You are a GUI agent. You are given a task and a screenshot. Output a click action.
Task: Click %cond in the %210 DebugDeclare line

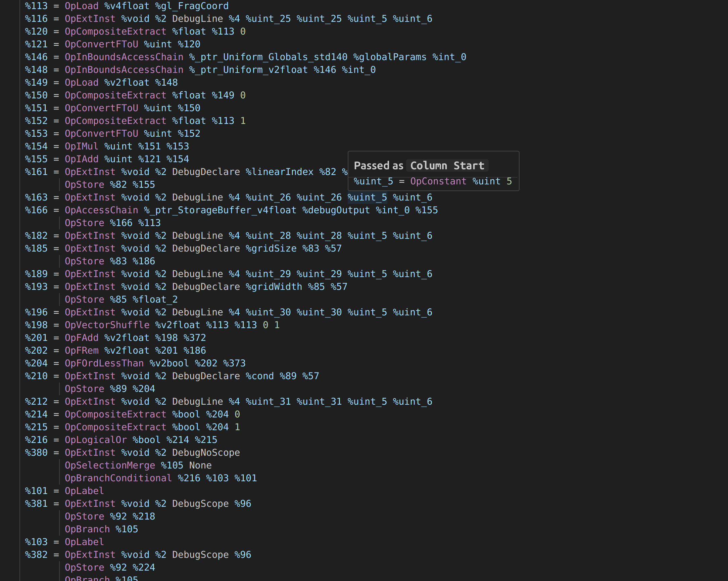coord(260,376)
